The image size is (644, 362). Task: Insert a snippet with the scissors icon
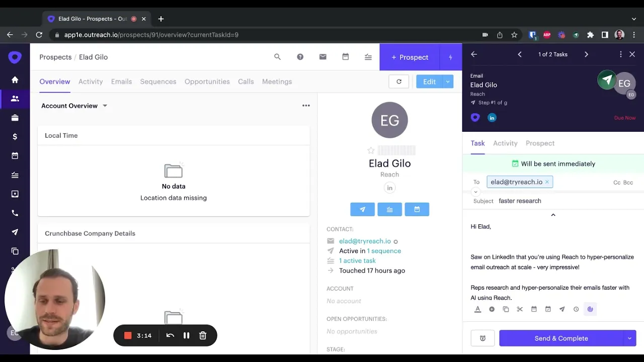coord(520,309)
